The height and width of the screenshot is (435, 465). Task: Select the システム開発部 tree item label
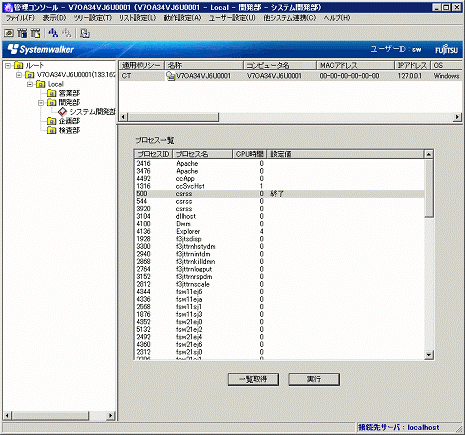(92, 112)
